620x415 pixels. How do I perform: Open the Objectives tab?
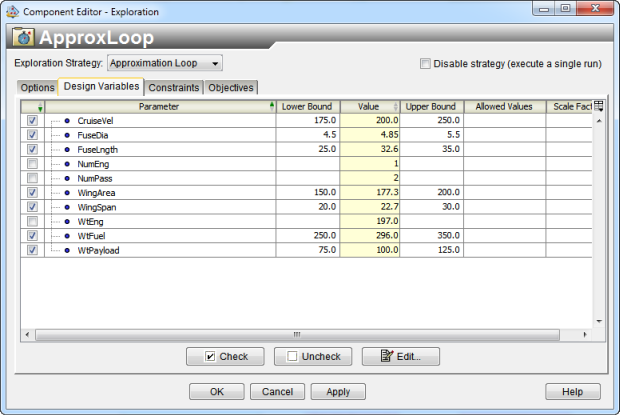click(x=231, y=88)
